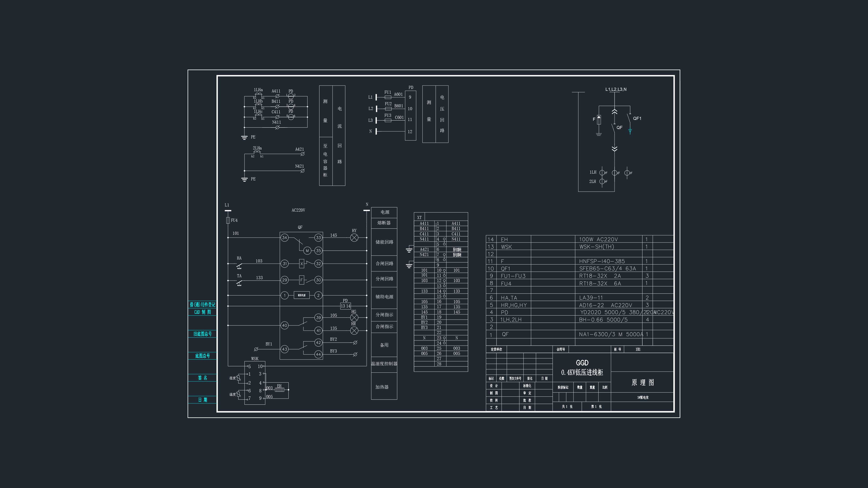Click the 2LH current transformer circle
This screenshot has height=488, width=868.
[602, 181]
